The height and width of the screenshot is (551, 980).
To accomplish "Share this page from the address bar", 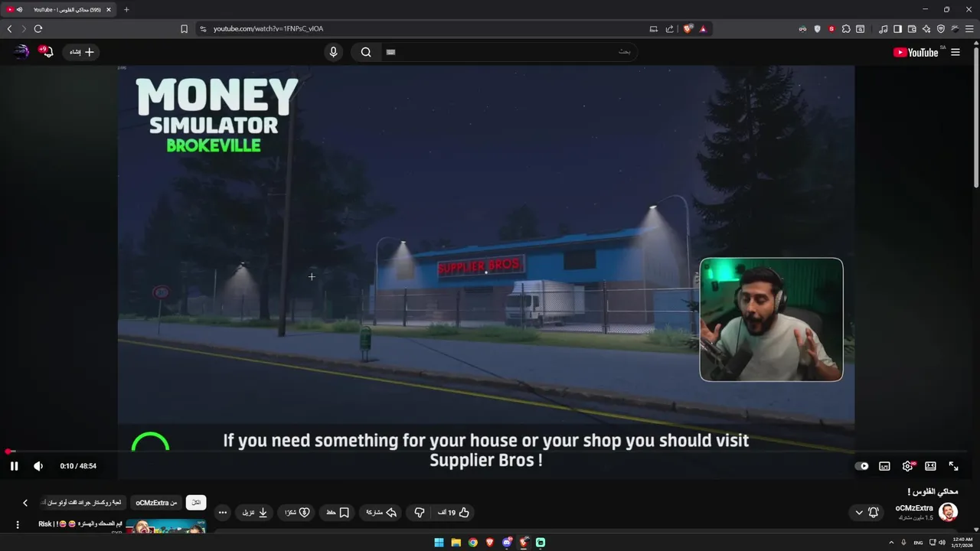I will pyautogui.click(x=670, y=29).
